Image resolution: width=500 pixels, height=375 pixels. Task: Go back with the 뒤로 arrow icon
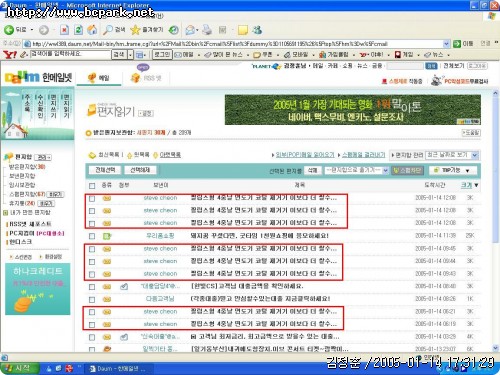coord(9,30)
